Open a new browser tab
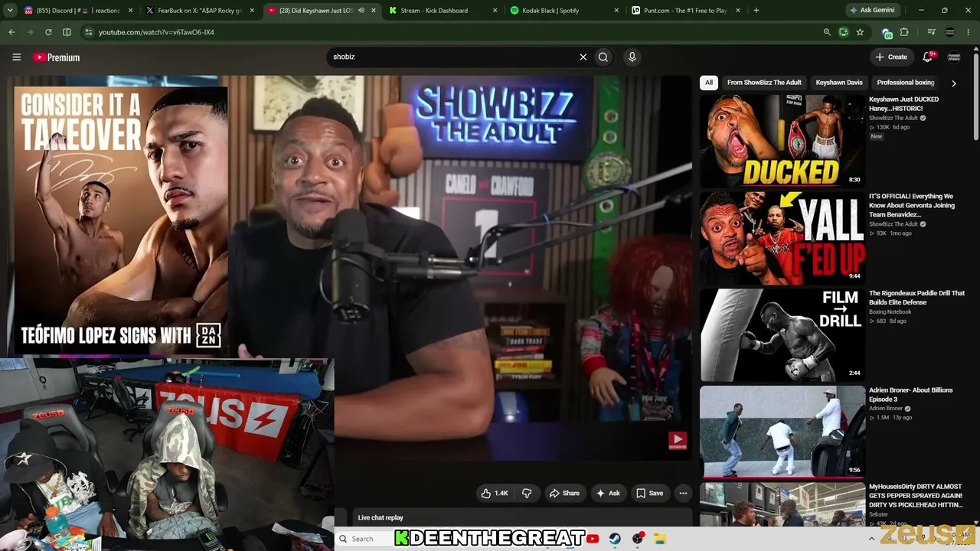This screenshot has width=980, height=551. 756,11
